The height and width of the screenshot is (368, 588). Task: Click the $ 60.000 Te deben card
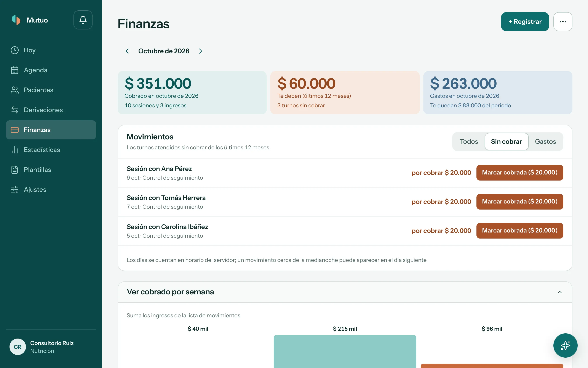tap(345, 92)
